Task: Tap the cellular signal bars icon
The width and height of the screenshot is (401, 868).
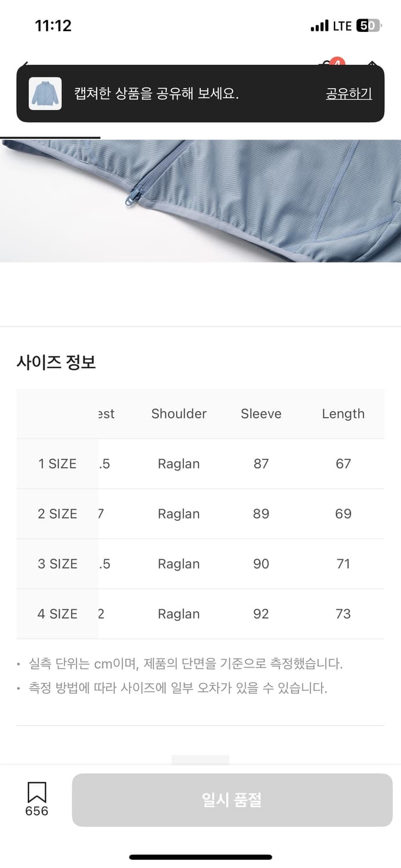Action: (319, 26)
